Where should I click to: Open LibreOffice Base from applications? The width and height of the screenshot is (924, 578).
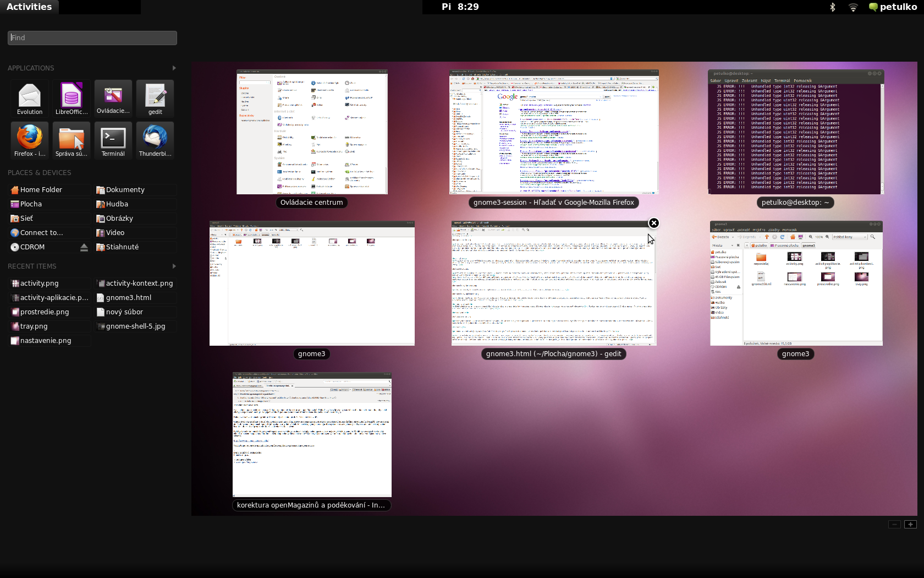point(71,97)
